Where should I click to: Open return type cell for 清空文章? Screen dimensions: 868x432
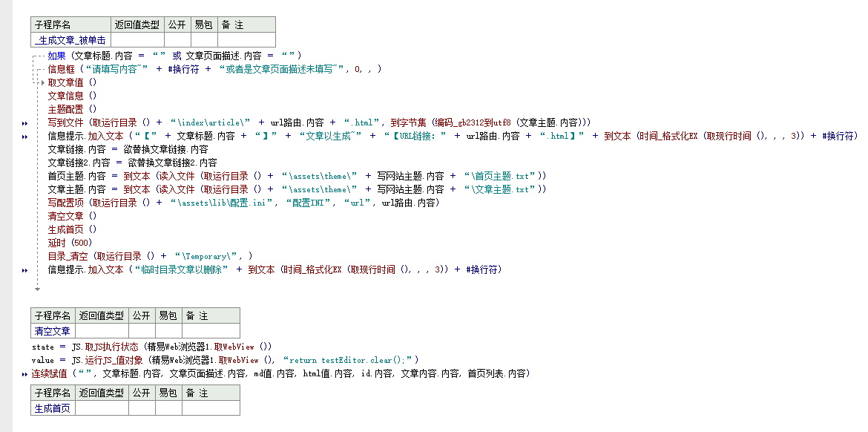[102, 331]
